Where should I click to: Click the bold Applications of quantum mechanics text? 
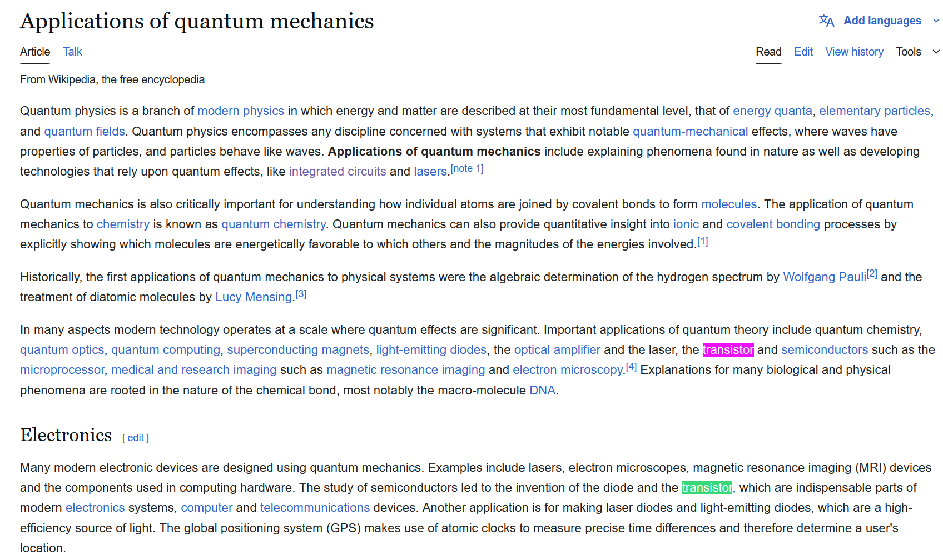coord(434,152)
